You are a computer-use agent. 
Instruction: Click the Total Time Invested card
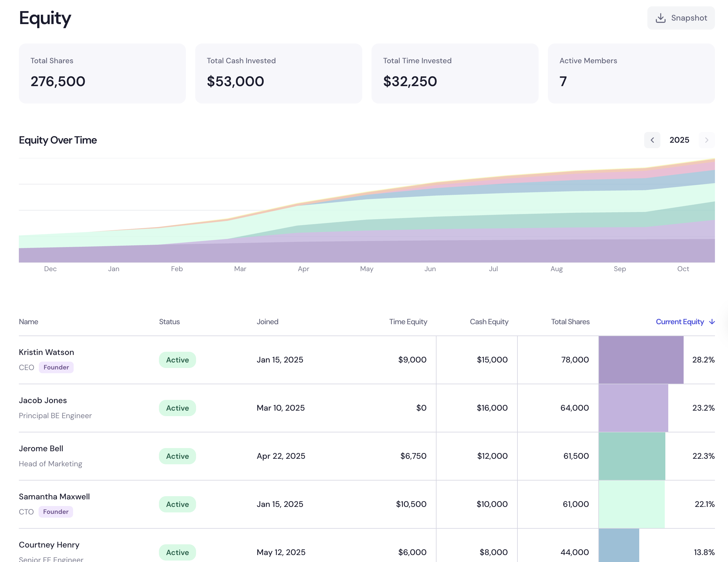pyautogui.click(x=455, y=73)
